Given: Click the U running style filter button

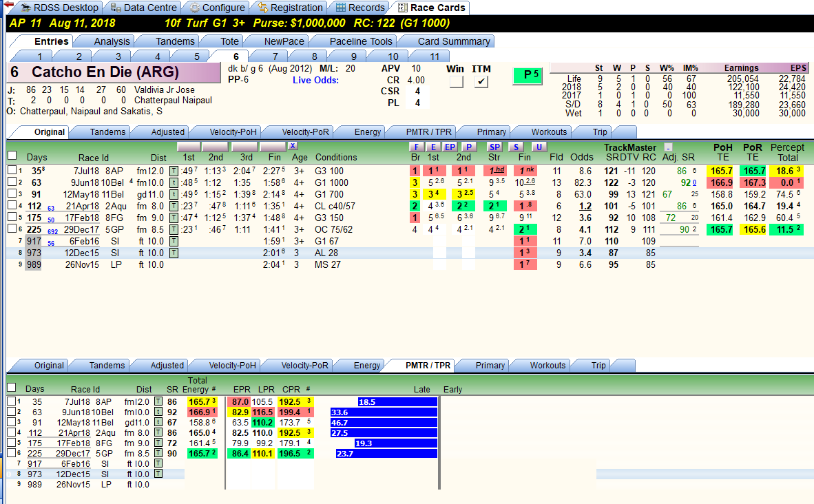Looking at the screenshot, I should click(539, 147).
